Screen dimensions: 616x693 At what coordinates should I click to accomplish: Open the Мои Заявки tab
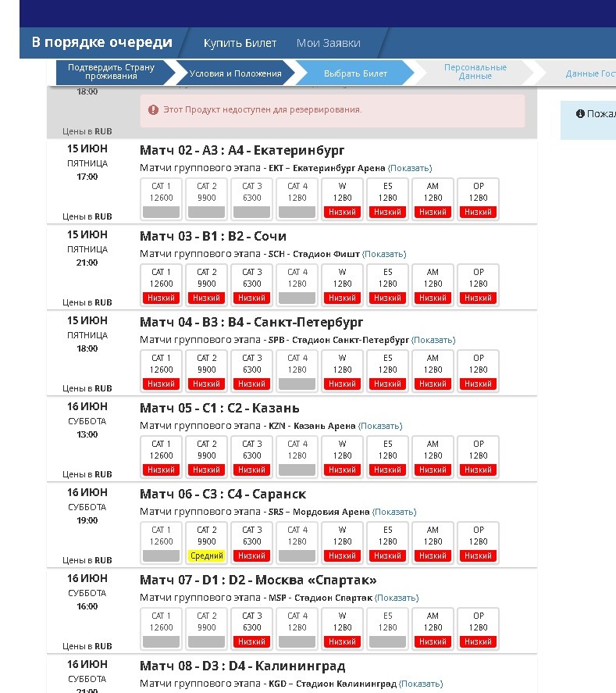click(328, 43)
